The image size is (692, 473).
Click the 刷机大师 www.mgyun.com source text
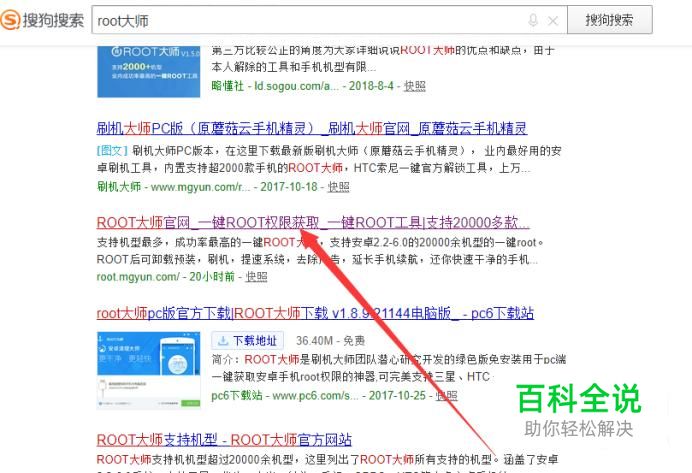pos(173,187)
